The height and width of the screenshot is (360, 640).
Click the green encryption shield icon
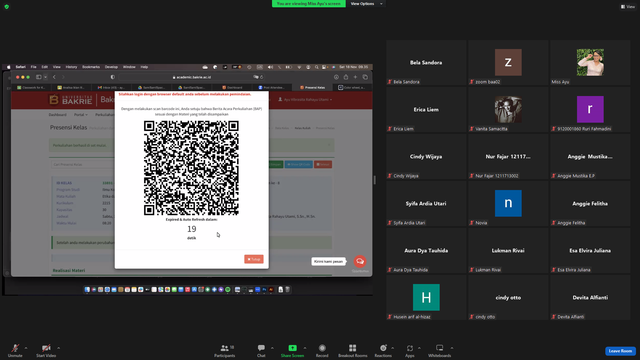7,7
